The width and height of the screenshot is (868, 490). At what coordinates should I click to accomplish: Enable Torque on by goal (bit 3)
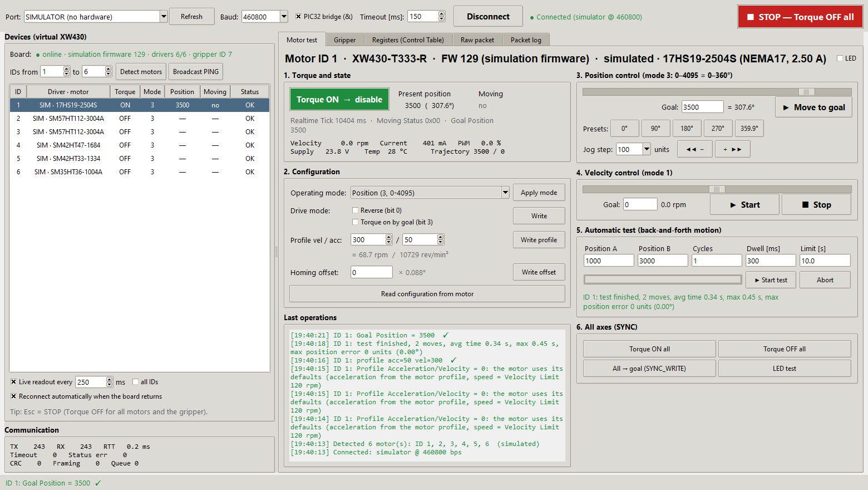tap(355, 222)
